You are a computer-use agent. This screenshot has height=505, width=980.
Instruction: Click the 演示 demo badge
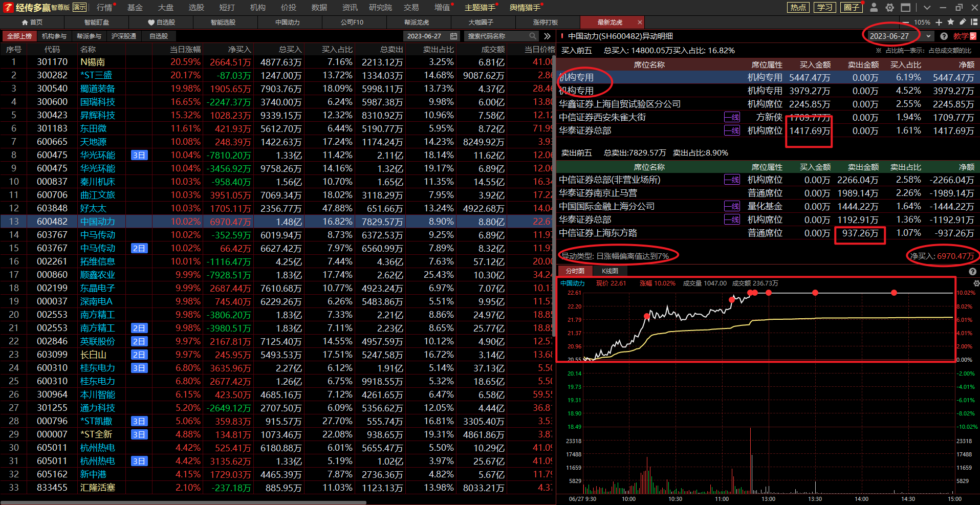tap(79, 7)
